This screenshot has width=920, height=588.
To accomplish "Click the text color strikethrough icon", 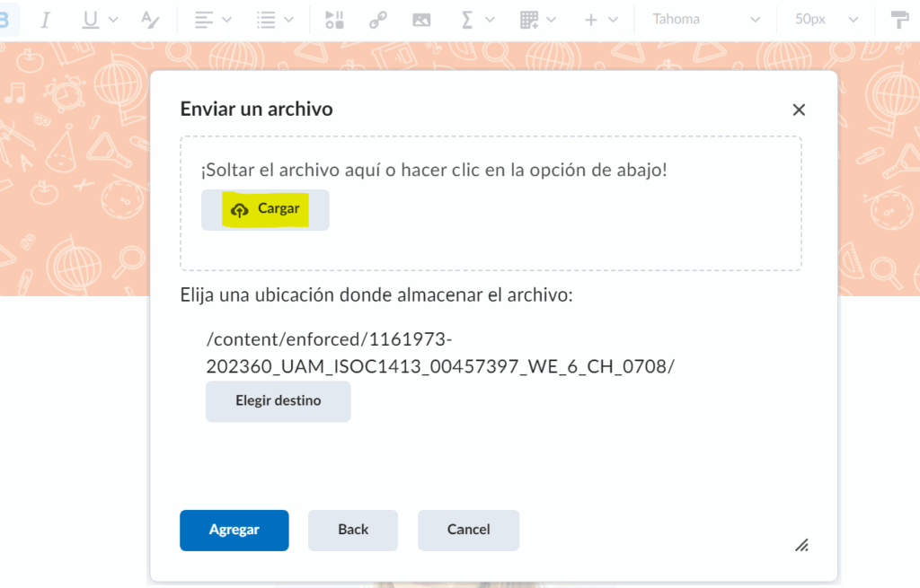I will point(149,20).
